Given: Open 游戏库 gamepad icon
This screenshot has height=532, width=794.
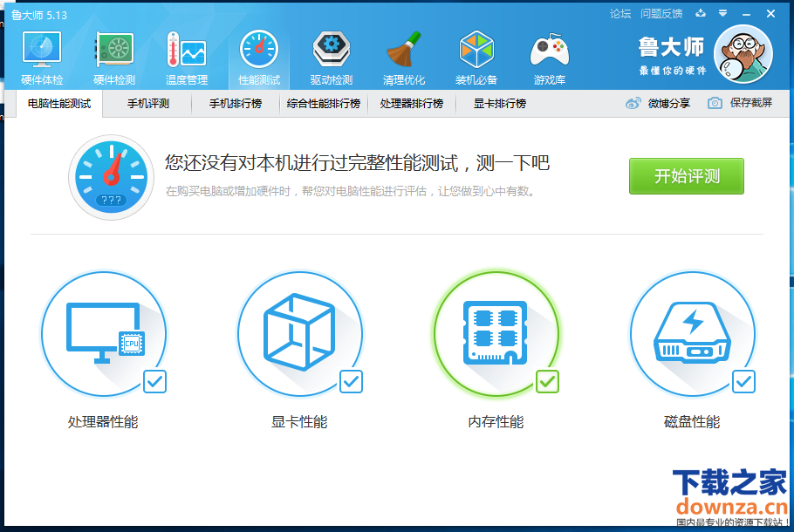Looking at the screenshot, I should [x=550, y=50].
